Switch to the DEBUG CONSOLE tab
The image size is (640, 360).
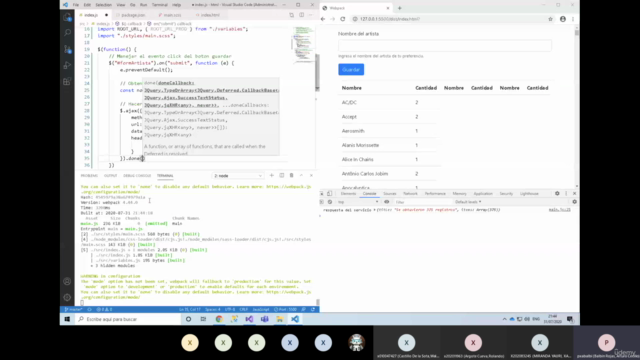[137, 176]
